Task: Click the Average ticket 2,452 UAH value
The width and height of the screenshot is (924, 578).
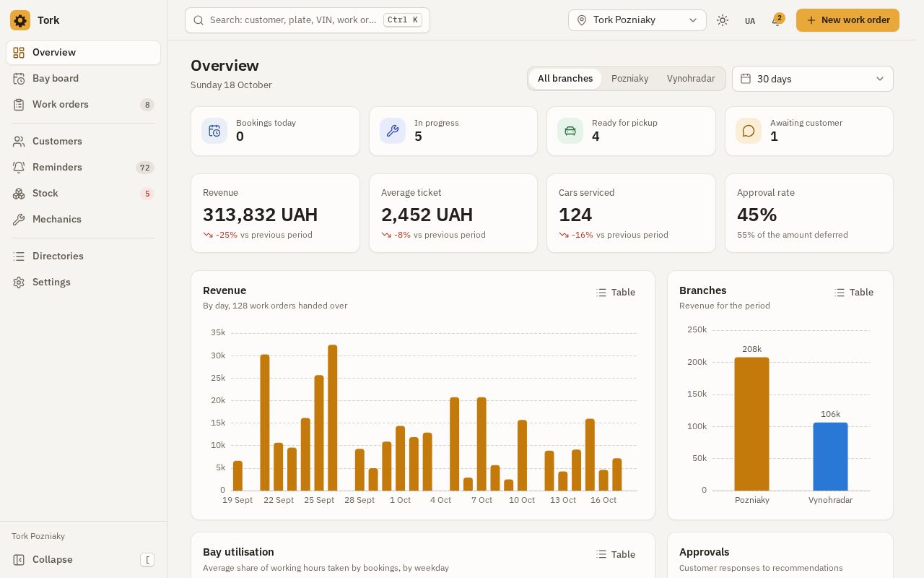Action: point(427,215)
